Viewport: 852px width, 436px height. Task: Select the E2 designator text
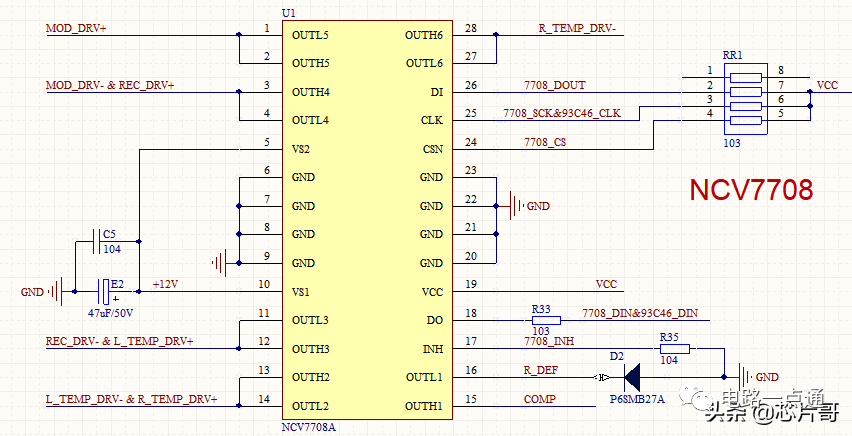(x=117, y=284)
